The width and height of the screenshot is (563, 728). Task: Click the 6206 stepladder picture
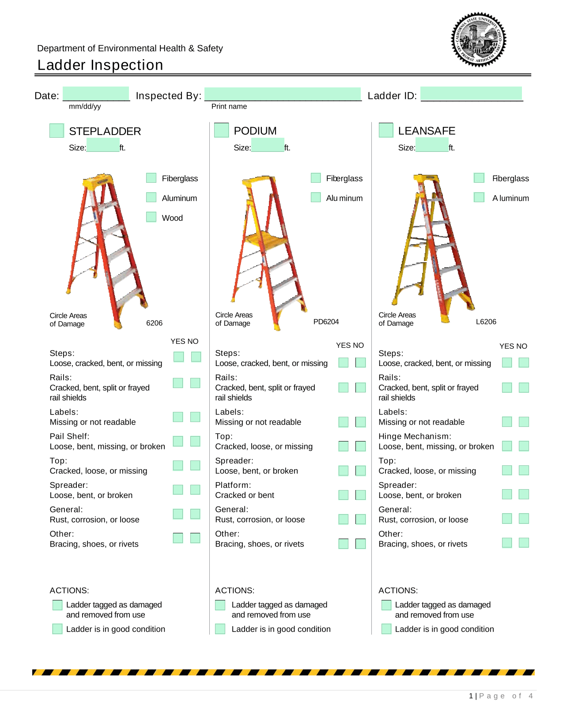(107, 250)
